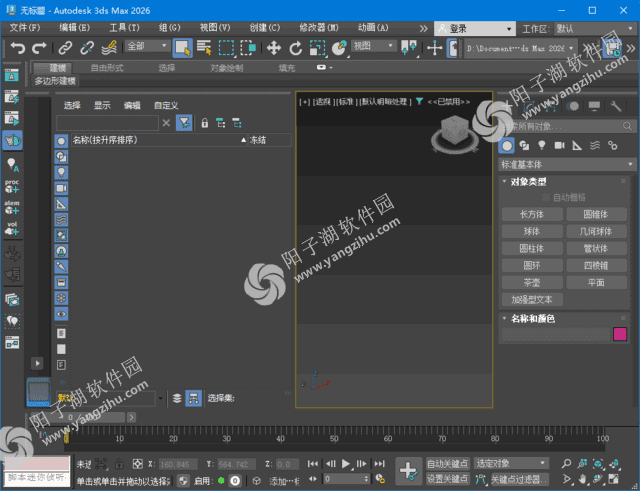Click the Use Pivot Point Center icon
Image resolution: width=640 pixels, height=491 pixels.
[x=409, y=48]
